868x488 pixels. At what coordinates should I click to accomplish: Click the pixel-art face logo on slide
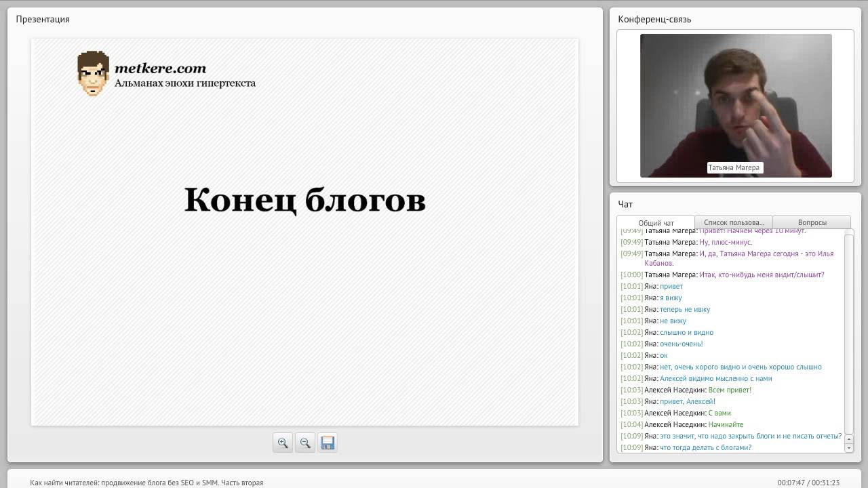(x=93, y=74)
